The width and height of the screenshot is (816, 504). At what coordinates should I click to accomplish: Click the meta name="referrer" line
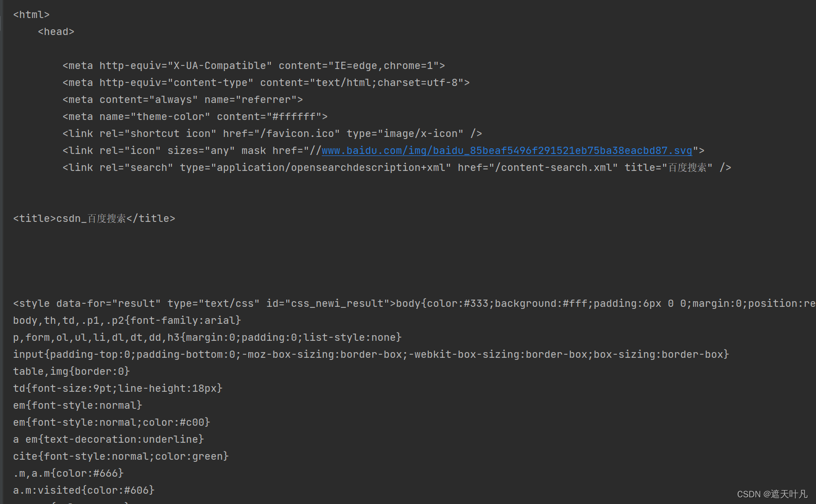coord(183,99)
